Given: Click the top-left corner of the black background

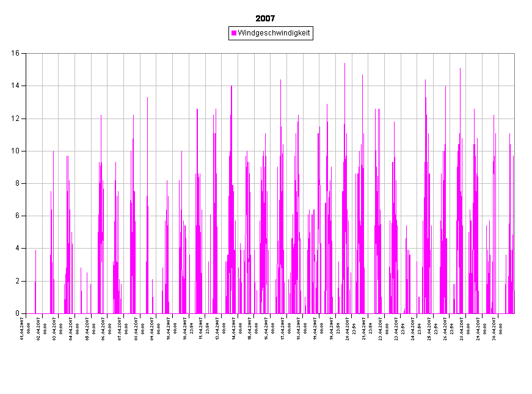Looking at the screenshot, I should [1, 1].
